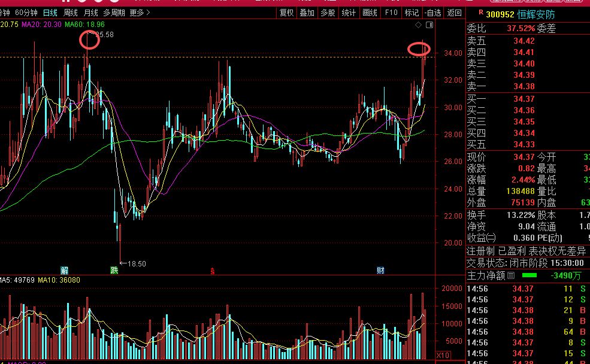Click the 35.58 high price label

pyautogui.click(x=104, y=35)
